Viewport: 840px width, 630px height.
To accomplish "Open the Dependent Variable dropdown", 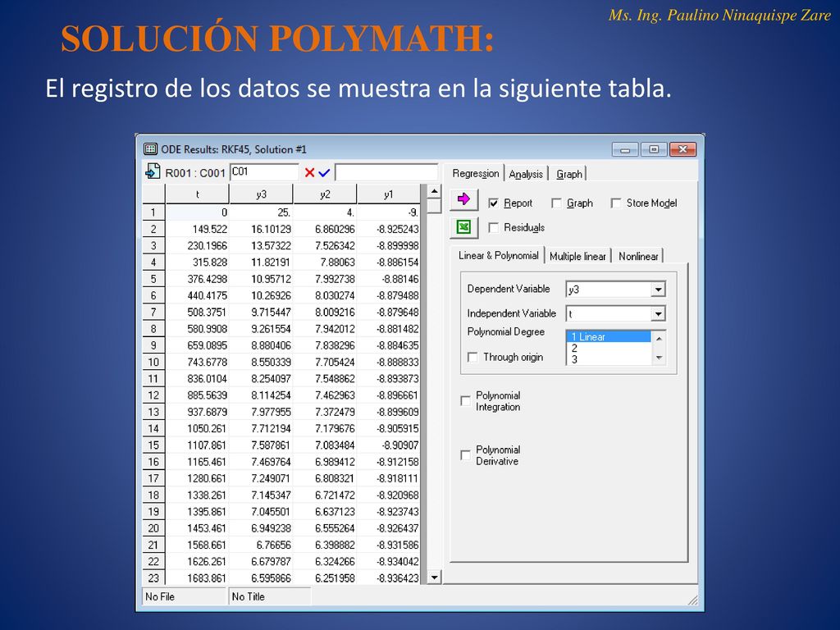I will tap(659, 290).
